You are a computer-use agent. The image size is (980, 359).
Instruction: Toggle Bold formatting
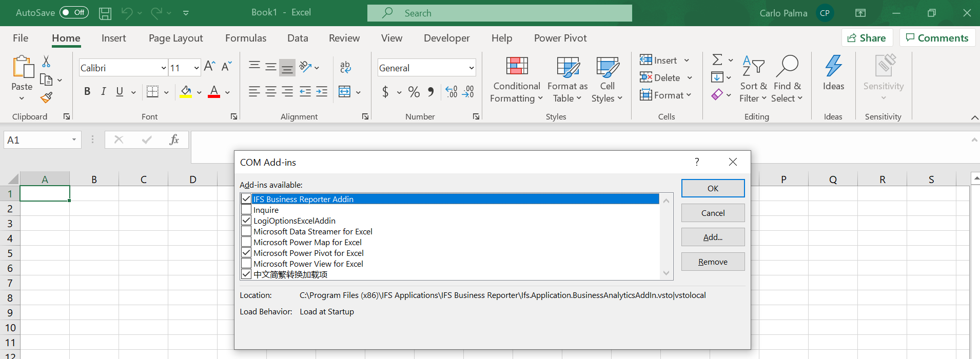87,91
